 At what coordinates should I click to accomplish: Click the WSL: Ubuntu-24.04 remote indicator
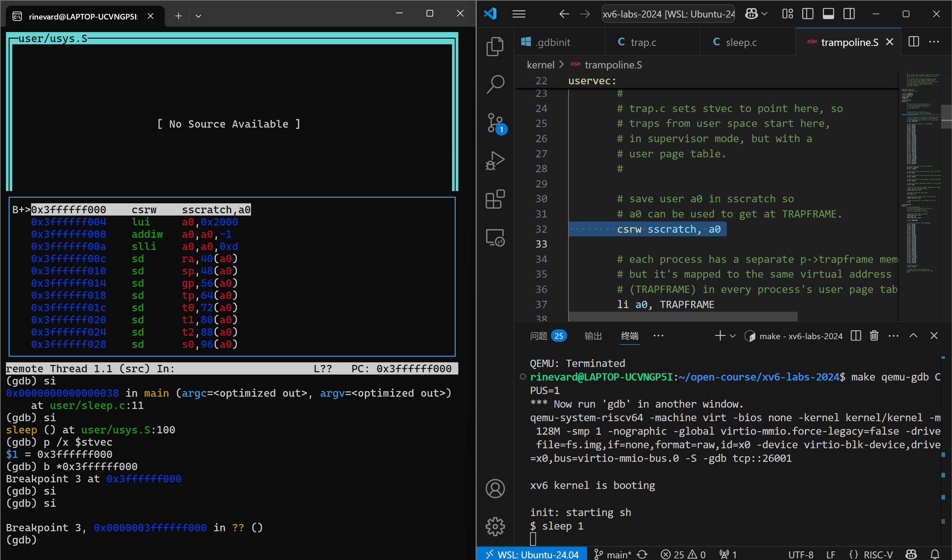(531, 554)
